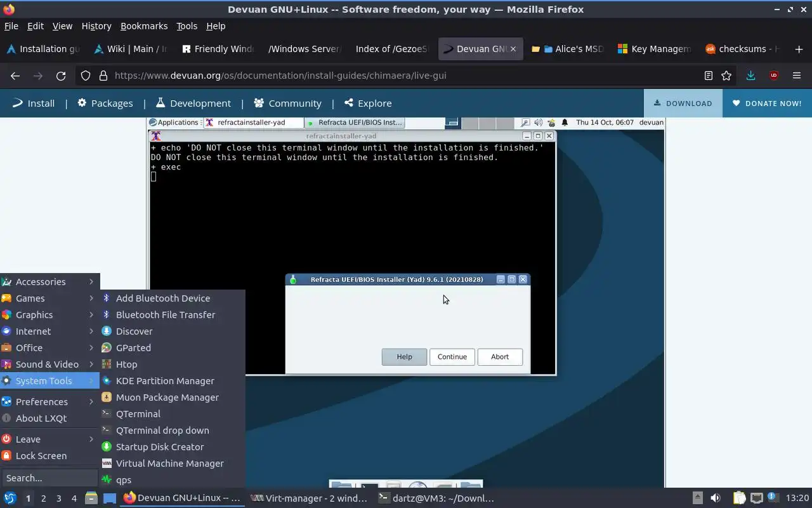Expand Internet menu category
812x508 pixels.
click(x=49, y=331)
